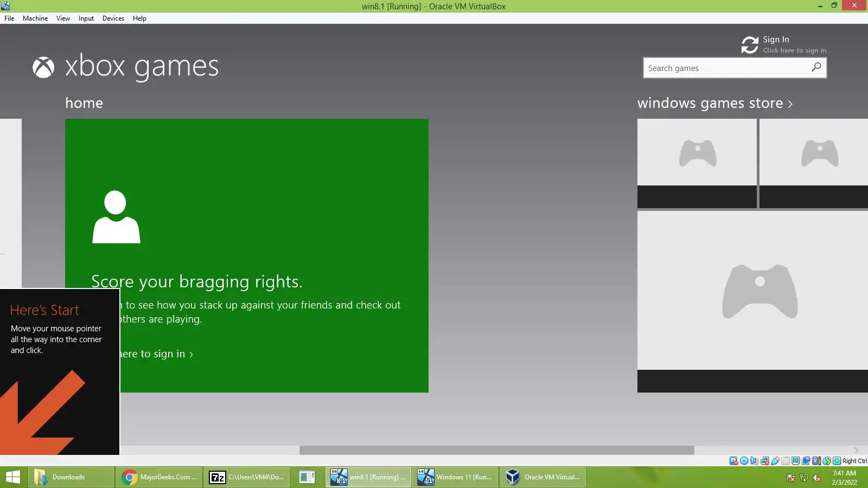Image resolution: width=868 pixels, height=488 pixels.
Task: Click the Xbox logo icon
Action: click(x=43, y=68)
